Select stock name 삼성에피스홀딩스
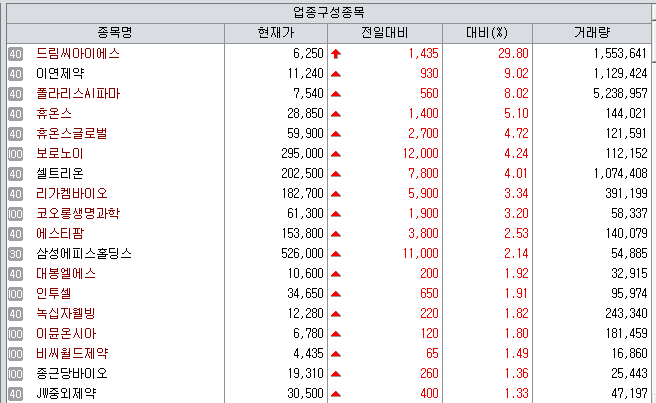Viewport: 656px width, 403px height. [x=84, y=254]
